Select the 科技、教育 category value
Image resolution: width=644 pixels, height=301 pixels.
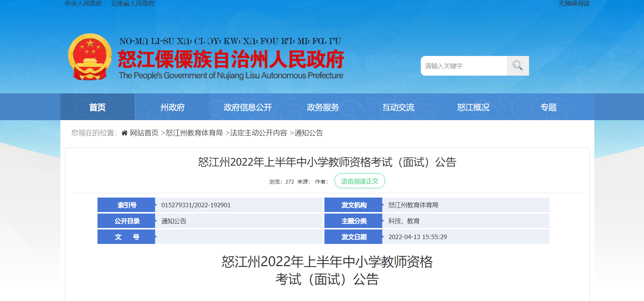click(404, 221)
